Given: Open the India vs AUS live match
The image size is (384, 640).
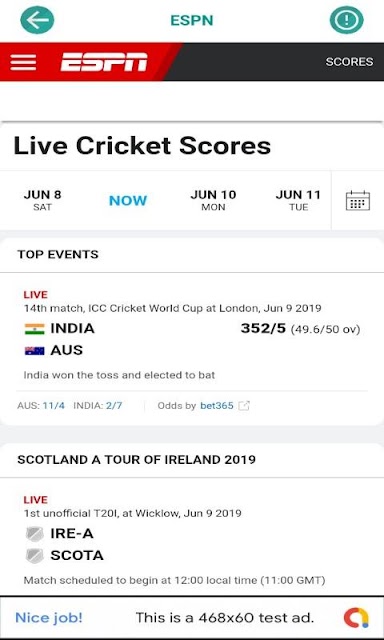Looking at the screenshot, I should point(192,337).
